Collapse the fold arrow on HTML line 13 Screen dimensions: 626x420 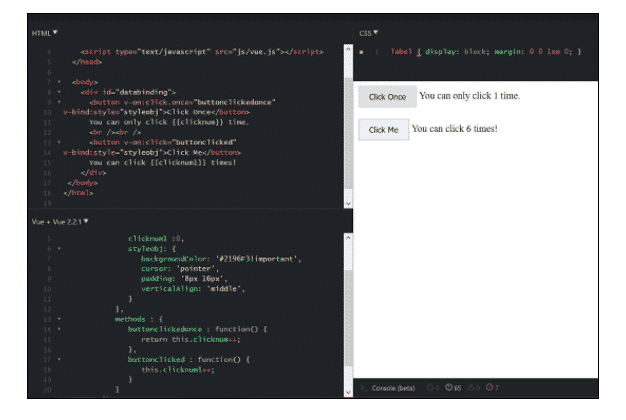[x=59, y=142]
